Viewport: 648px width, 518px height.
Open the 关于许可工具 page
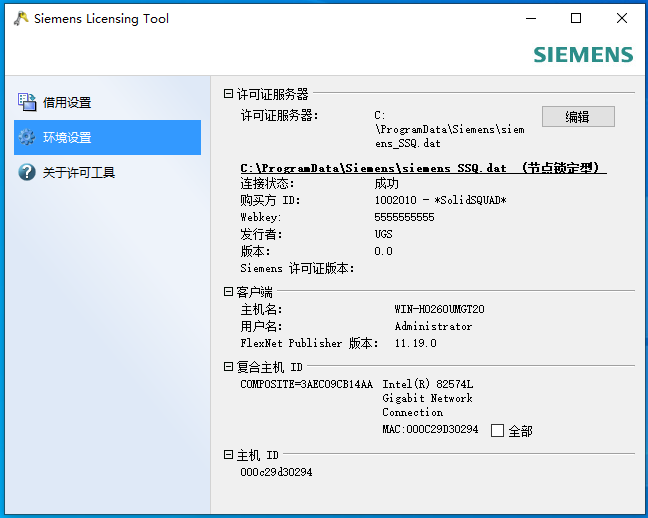[79, 172]
